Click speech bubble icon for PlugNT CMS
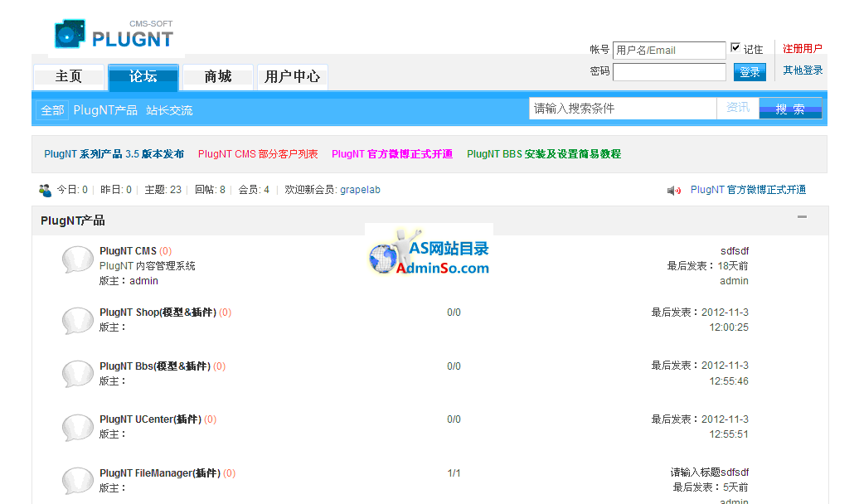This screenshot has width=859, height=504. (78, 259)
